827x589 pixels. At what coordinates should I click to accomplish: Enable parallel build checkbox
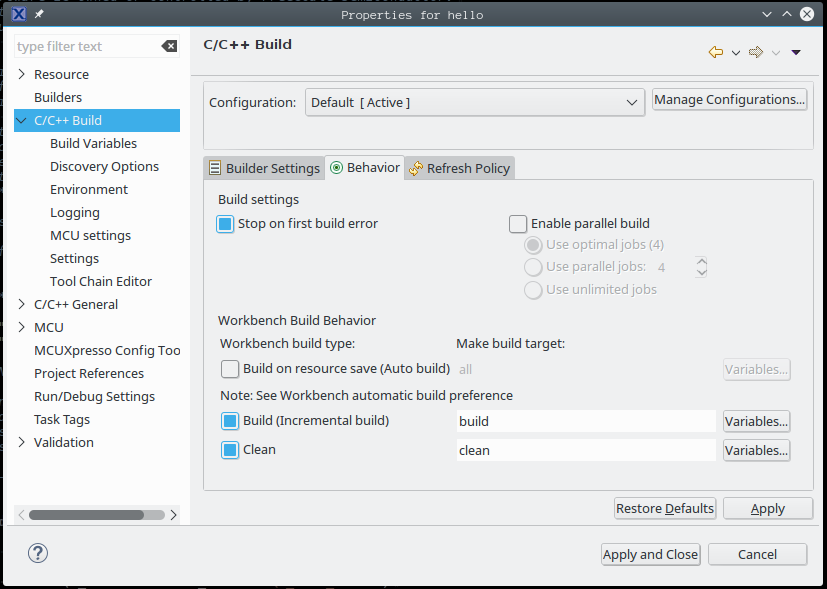click(x=518, y=224)
